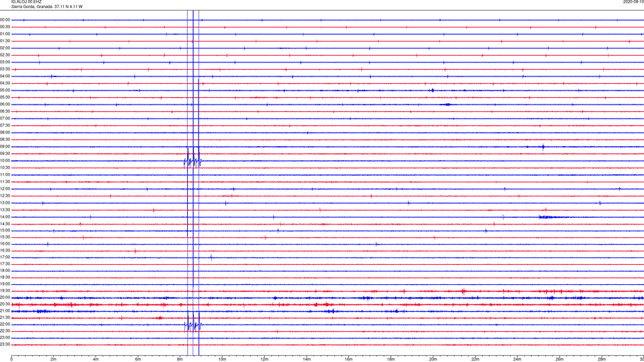Select the 06:00 time row label
Screen dimensions: 644x362
click(5, 105)
